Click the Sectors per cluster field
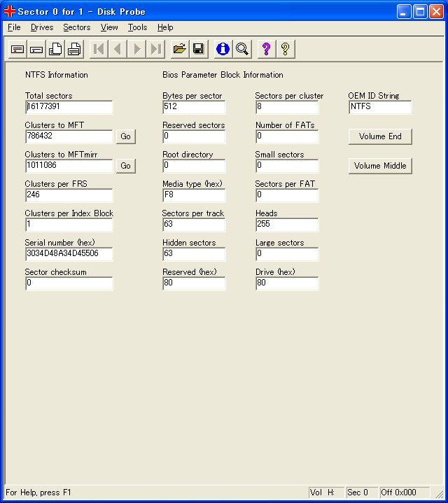The image size is (448, 503). 287,107
